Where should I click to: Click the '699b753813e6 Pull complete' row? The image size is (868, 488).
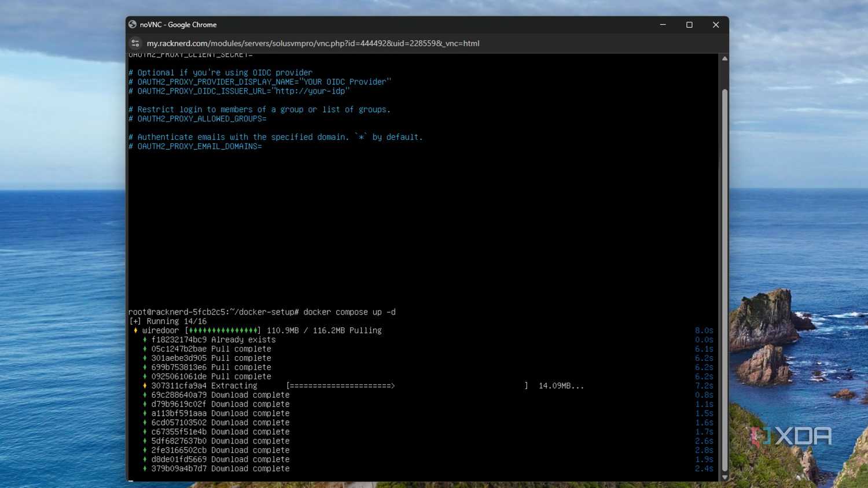207,368
